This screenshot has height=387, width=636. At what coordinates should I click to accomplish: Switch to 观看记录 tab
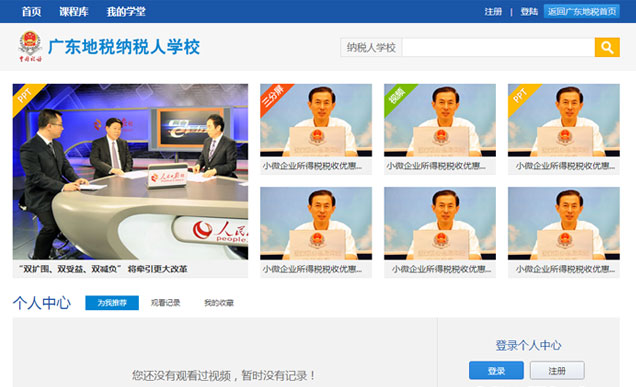[165, 303]
